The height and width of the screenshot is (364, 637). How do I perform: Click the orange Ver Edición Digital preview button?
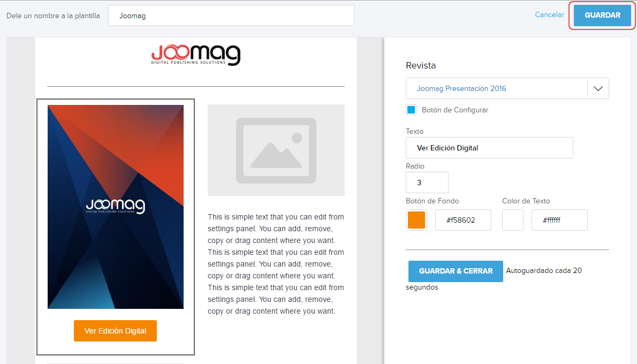pyautogui.click(x=115, y=331)
